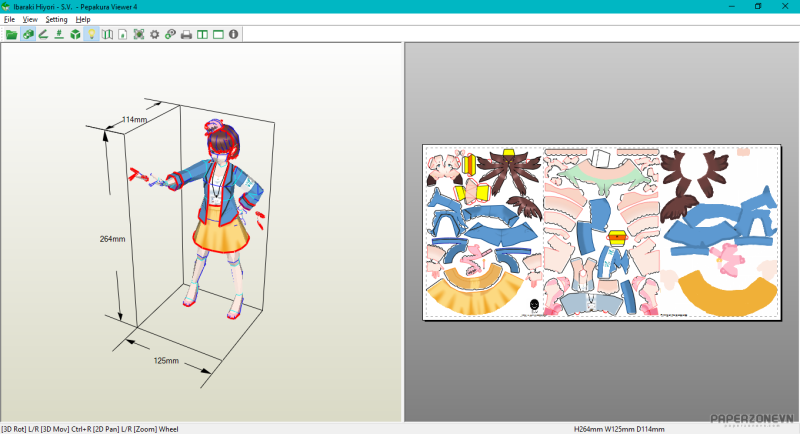Image resolution: width=800 pixels, height=434 pixels.
Task: Open the File menu
Action: (9, 19)
